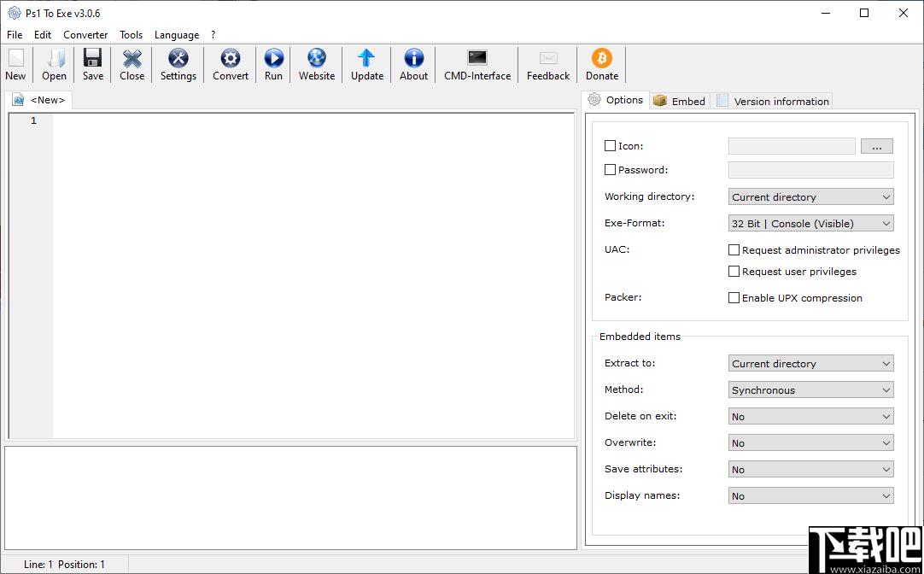Click the New file toolbar icon
This screenshot has width=924, height=574.
pyautogui.click(x=15, y=59)
